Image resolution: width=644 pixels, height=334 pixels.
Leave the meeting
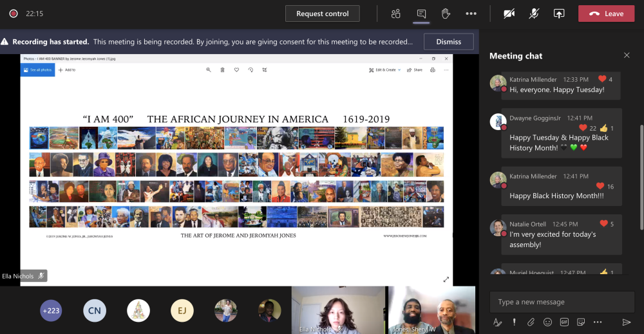(x=606, y=14)
